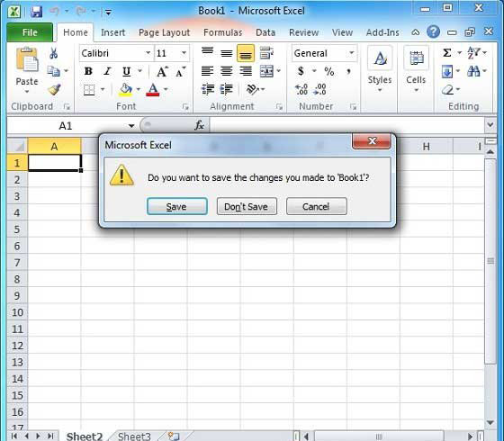Click the Find & Select binoculars icon
The image size is (504, 441).
pyautogui.click(x=473, y=71)
